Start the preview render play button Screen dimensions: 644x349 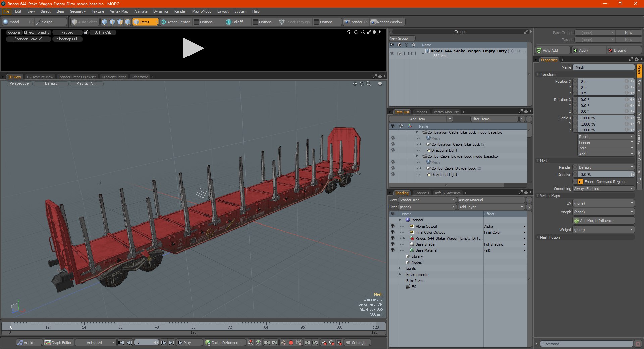pyautogui.click(x=193, y=48)
